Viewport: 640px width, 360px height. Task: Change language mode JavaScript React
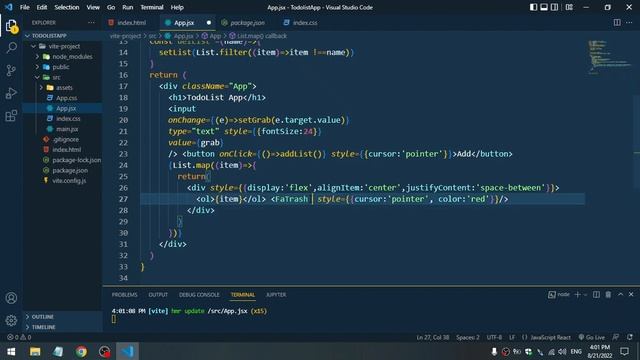550,338
